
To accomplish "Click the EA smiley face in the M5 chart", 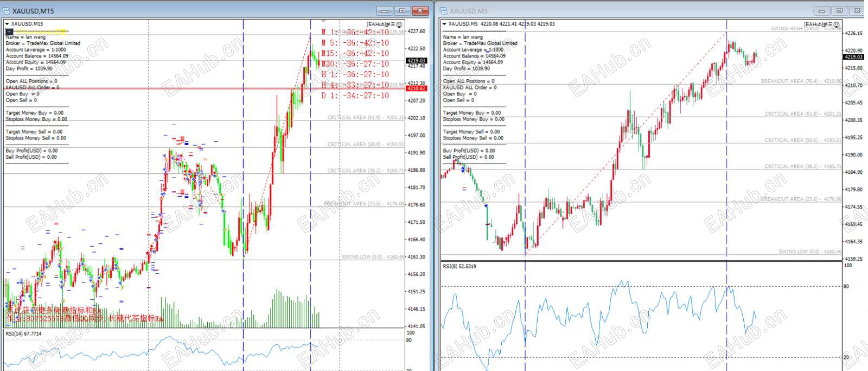I will click(837, 24).
